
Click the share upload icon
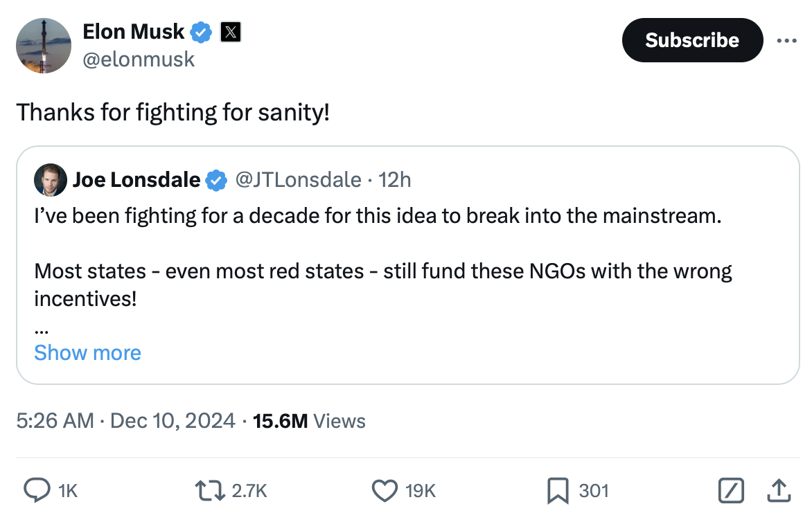click(779, 491)
